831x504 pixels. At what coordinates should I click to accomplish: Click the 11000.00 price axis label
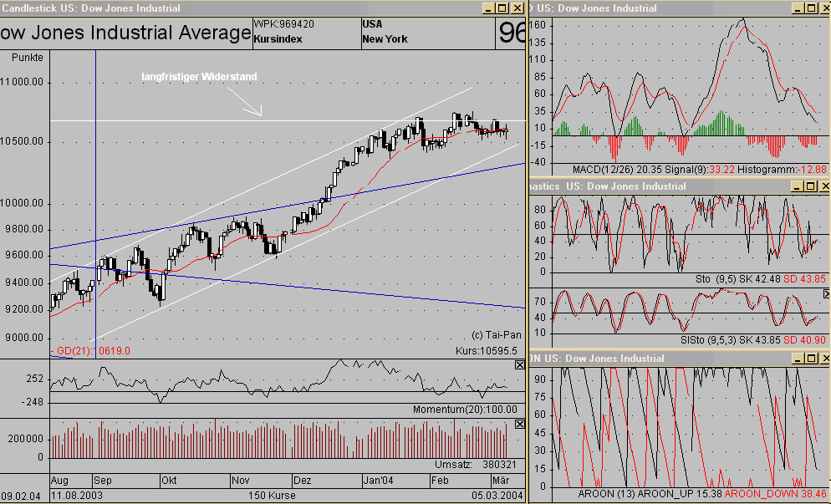[x=22, y=82]
